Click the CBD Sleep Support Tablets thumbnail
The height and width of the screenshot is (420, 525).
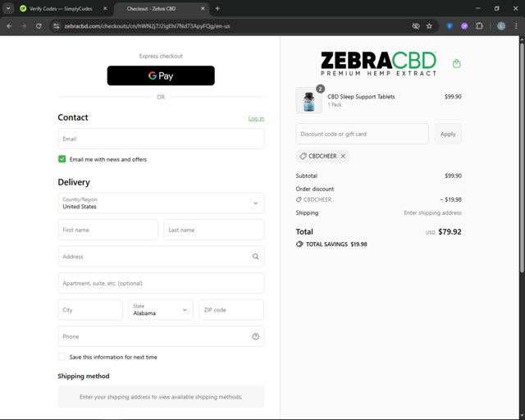click(308, 100)
